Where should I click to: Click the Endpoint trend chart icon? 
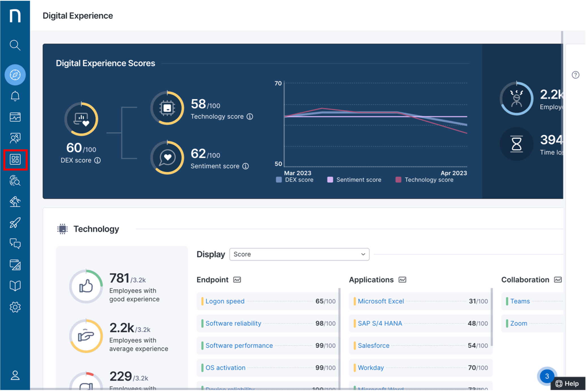coord(237,280)
